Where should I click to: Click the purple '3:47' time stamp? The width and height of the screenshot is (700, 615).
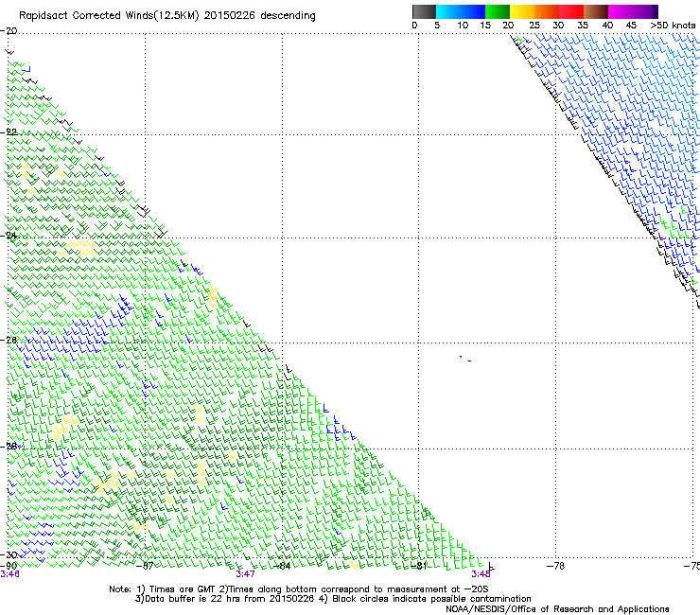pos(246,574)
